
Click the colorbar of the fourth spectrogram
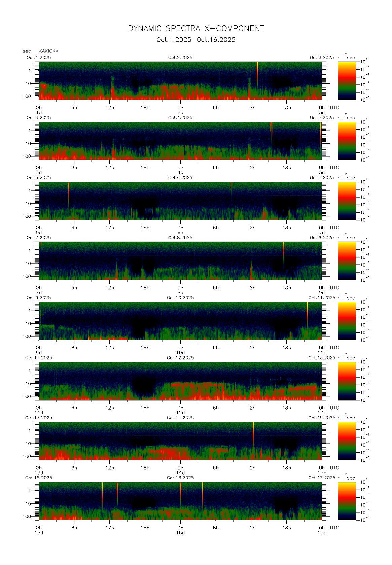(x=347, y=260)
